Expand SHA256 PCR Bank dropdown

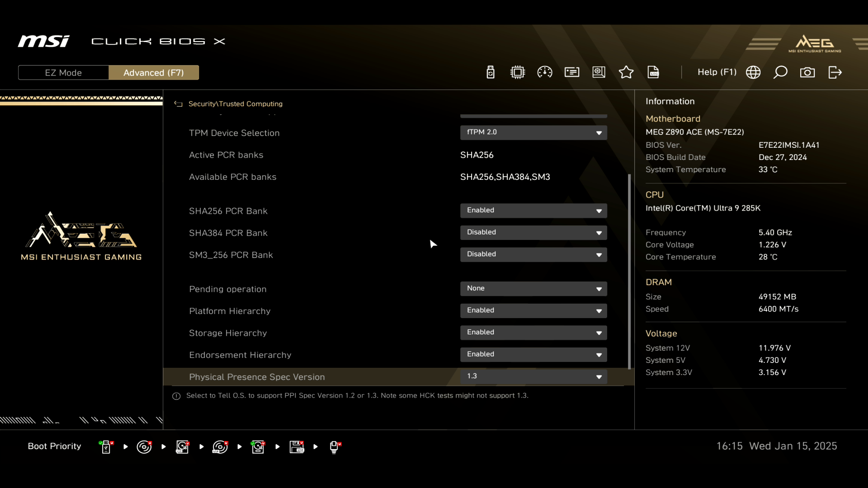[533, 211]
